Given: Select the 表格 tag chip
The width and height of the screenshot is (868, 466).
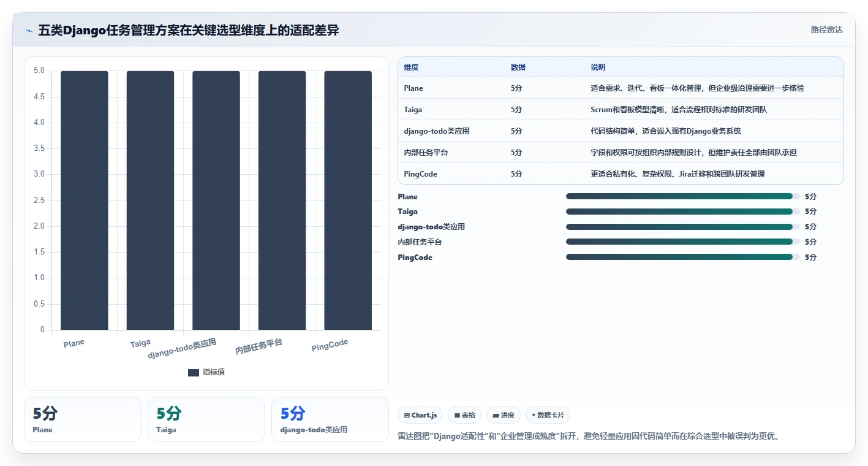Looking at the screenshot, I should pyautogui.click(x=464, y=415).
